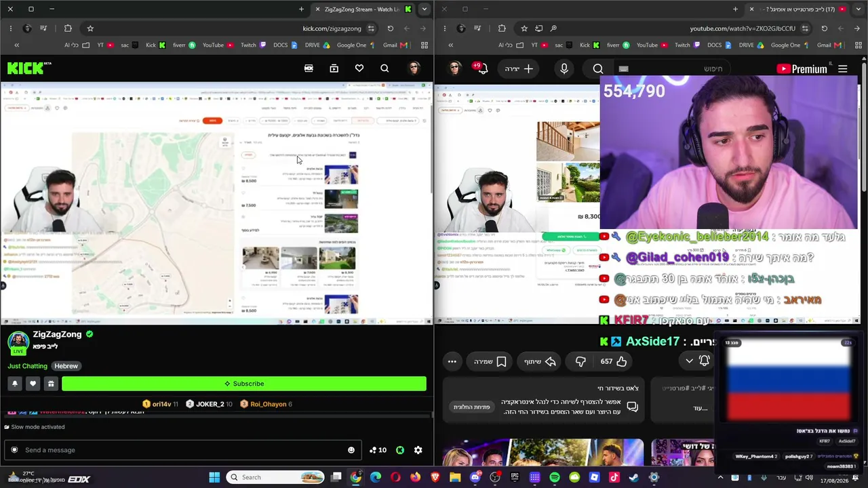Like the YouTube video with 657 likes
The image size is (868, 488).
coord(614,361)
